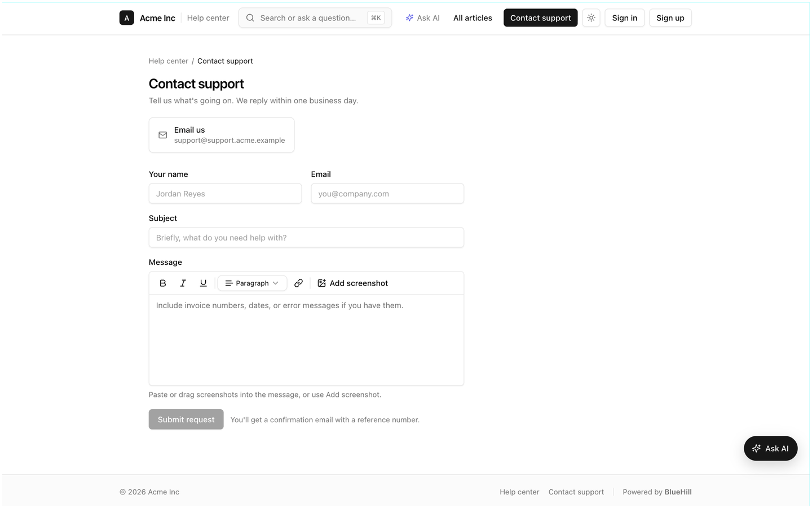Click the Contact support page heading
This screenshot has width=812, height=508.
click(196, 84)
